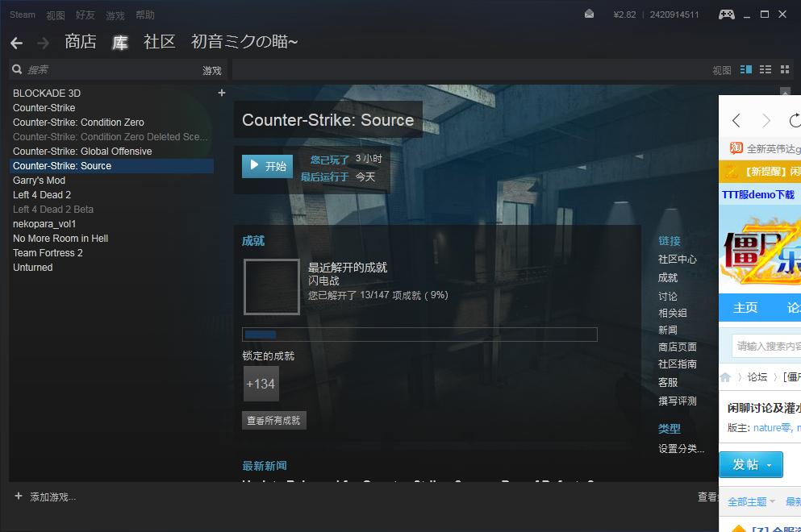Click the plus icon for adding a game

click(x=19, y=497)
